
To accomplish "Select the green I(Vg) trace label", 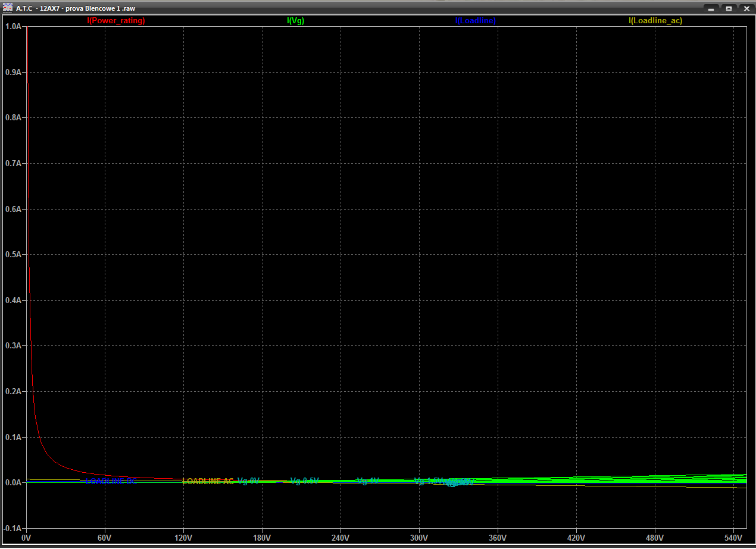I will tap(296, 21).
